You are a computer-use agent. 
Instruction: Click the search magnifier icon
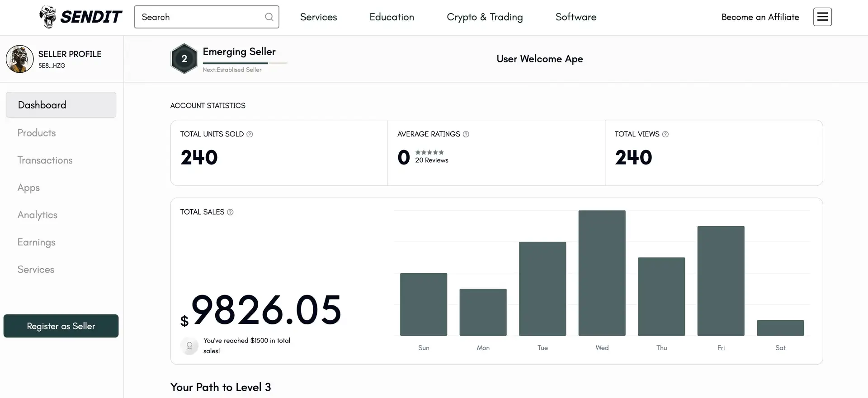coord(269,17)
